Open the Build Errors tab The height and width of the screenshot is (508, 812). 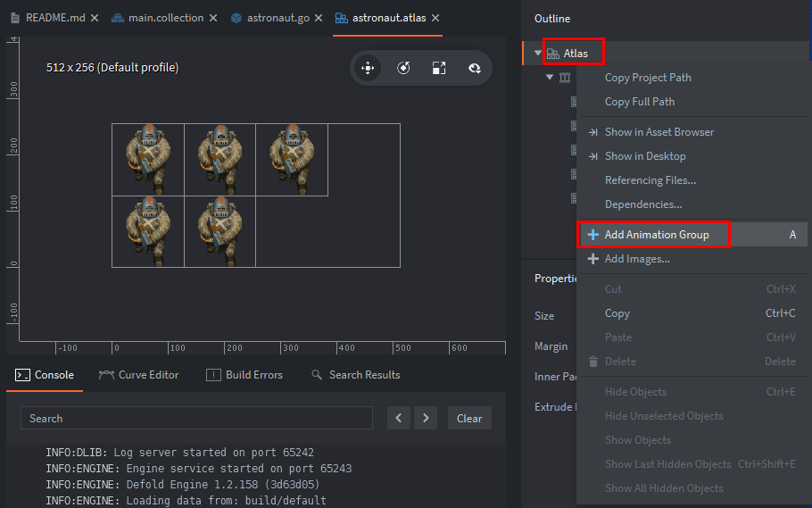click(244, 375)
